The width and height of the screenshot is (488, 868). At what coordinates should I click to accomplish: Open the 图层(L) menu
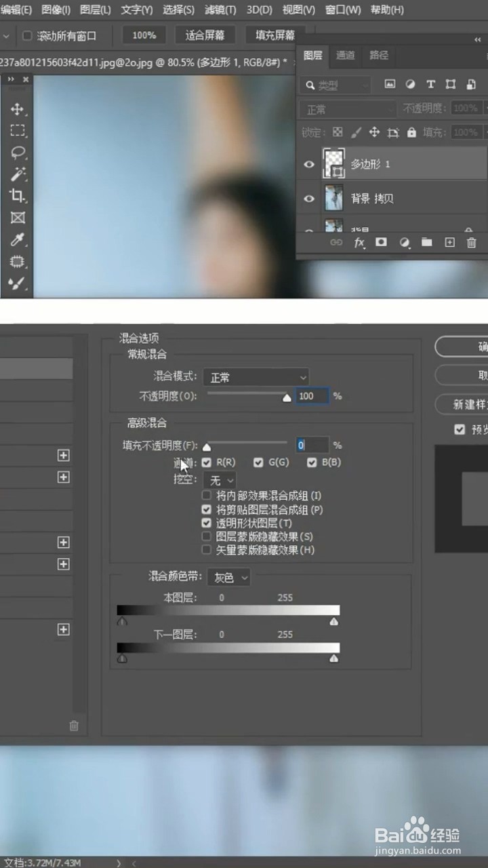[96, 10]
